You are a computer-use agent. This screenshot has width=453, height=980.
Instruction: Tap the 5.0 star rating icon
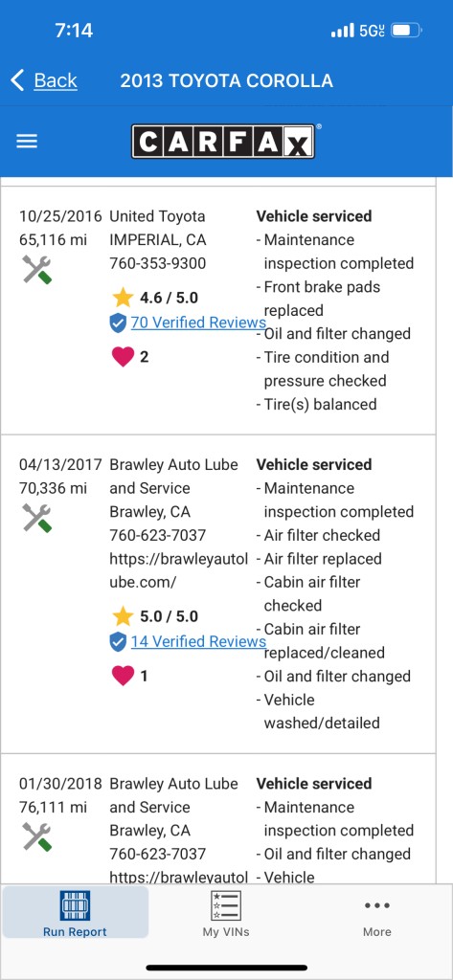click(123, 616)
